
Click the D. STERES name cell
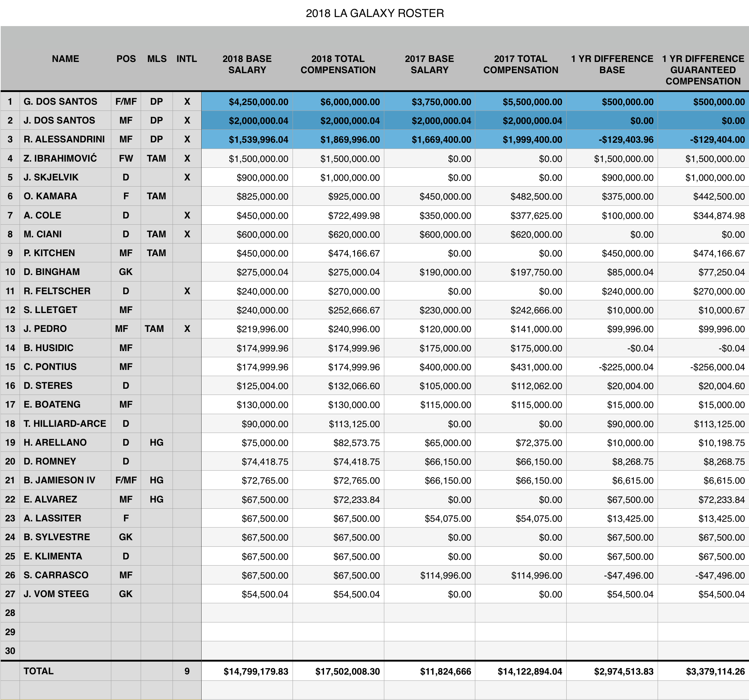coord(66,386)
